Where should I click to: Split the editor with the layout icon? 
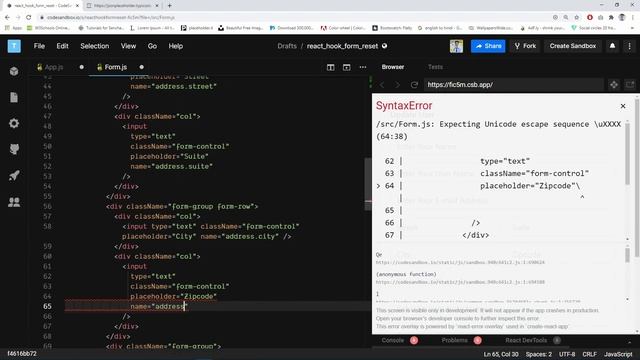pyautogui.click(x=331, y=67)
